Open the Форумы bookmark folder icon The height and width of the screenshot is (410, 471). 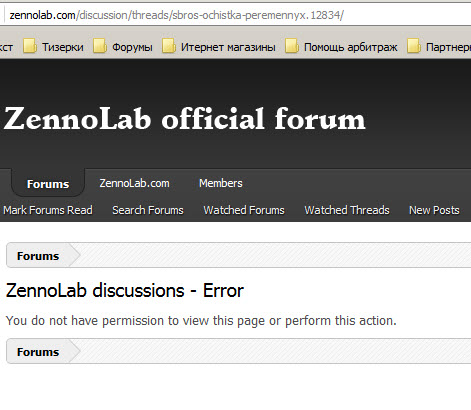tap(100, 46)
